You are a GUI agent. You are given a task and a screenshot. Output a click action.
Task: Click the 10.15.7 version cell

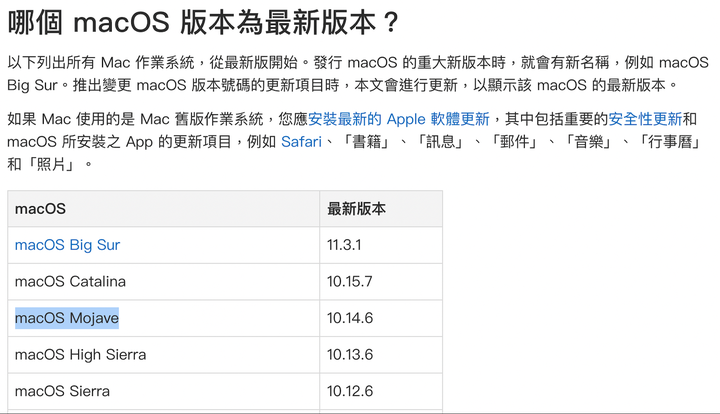click(x=381, y=282)
